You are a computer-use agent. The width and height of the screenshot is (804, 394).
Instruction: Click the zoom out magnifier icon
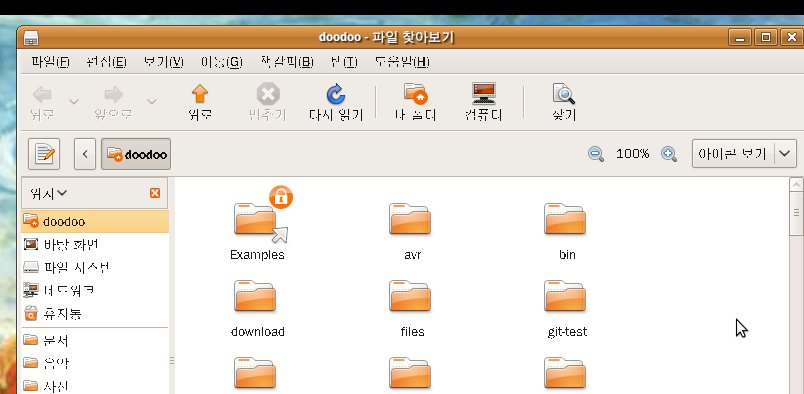pos(596,154)
